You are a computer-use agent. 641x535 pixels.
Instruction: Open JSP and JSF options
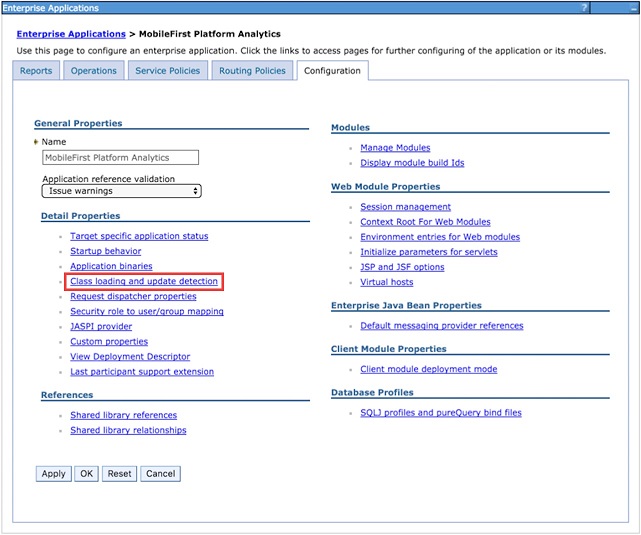click(402, 267)
